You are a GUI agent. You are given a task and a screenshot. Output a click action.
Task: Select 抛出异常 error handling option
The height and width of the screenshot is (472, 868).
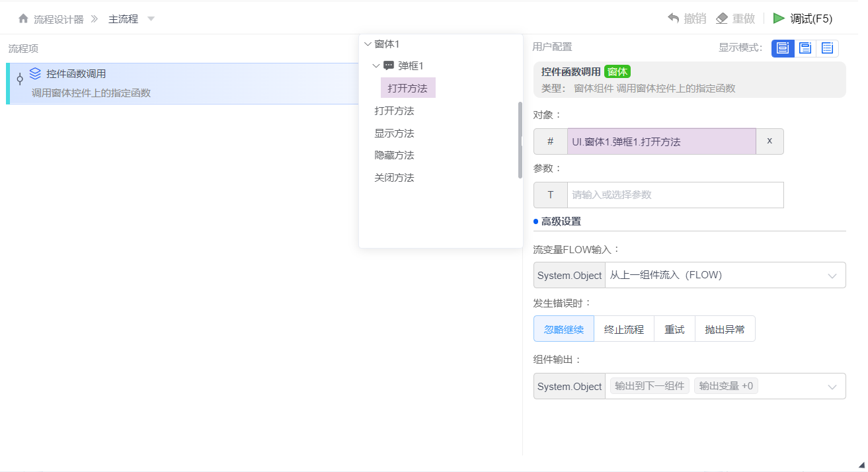pos(725,329)
